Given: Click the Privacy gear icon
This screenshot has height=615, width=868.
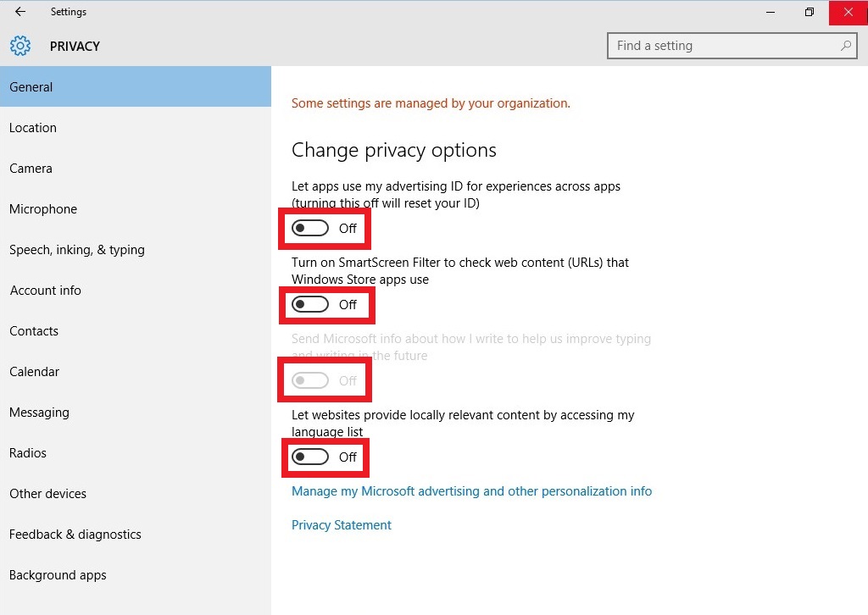Looking at the screenshot, I should click(20, 46).
